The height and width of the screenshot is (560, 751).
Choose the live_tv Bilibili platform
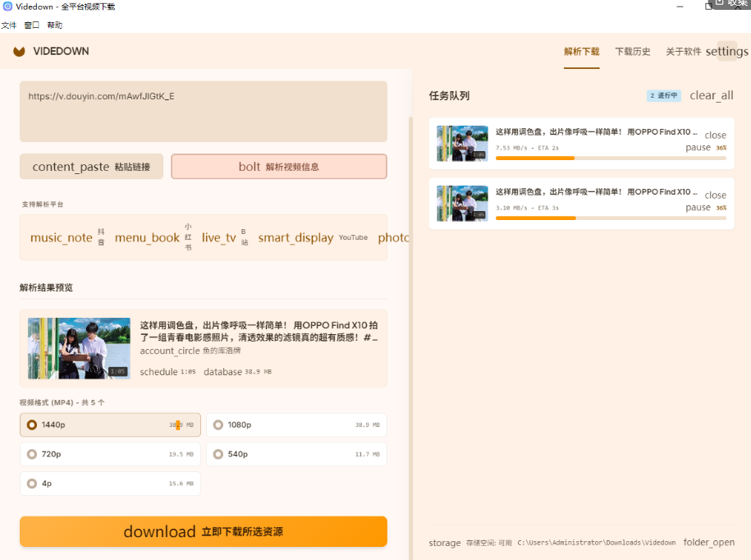pos(225,237)
